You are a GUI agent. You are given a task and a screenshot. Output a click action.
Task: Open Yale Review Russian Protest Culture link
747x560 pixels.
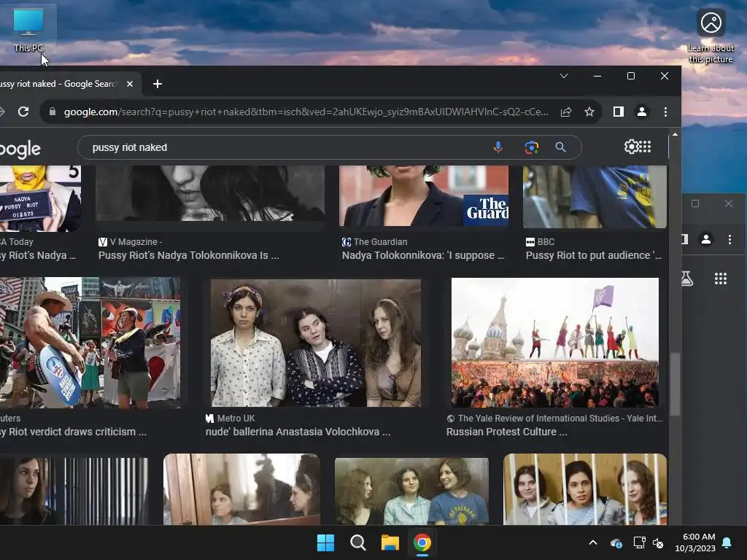pos(507,432)
